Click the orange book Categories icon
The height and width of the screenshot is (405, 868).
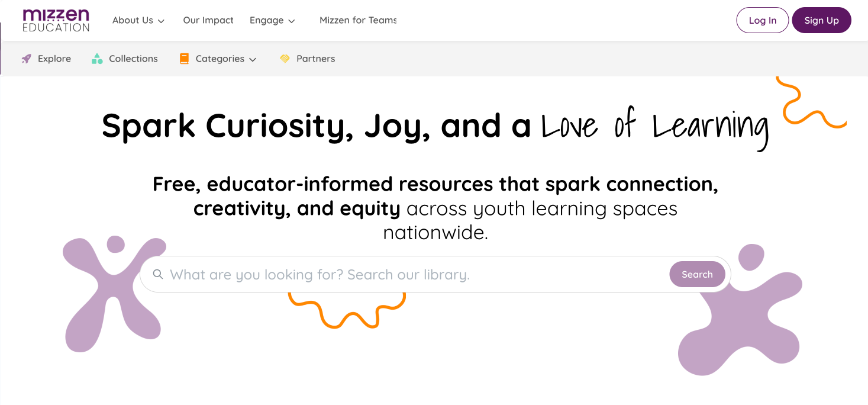click(x=184, y=59)
